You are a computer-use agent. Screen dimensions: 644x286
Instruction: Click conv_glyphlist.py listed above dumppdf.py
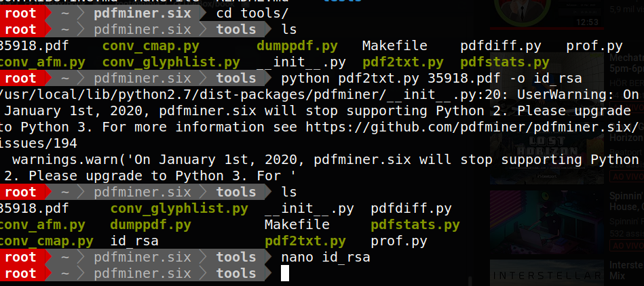179,209
